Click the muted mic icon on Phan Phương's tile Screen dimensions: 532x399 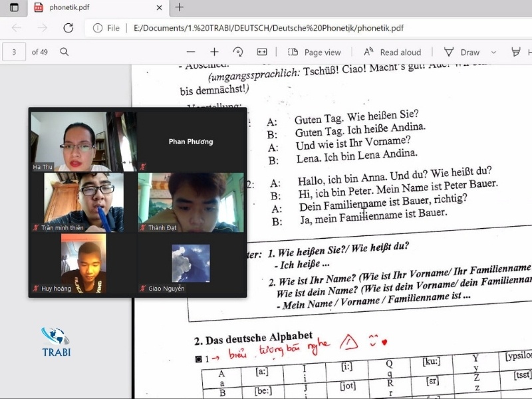143,167
